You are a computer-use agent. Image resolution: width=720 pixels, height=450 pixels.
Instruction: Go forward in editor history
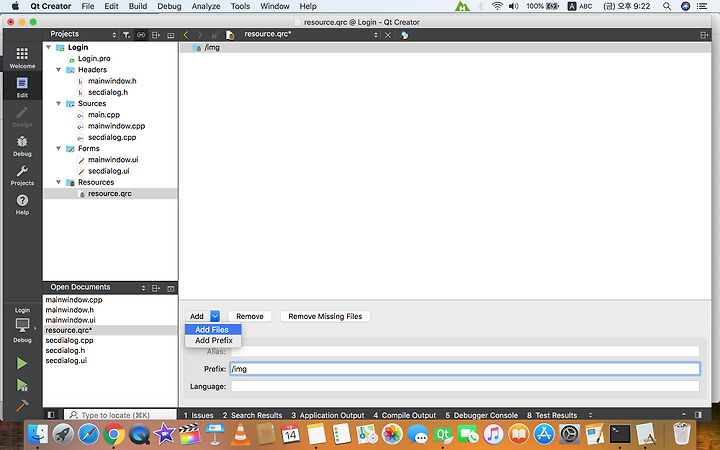click(200, 35)
